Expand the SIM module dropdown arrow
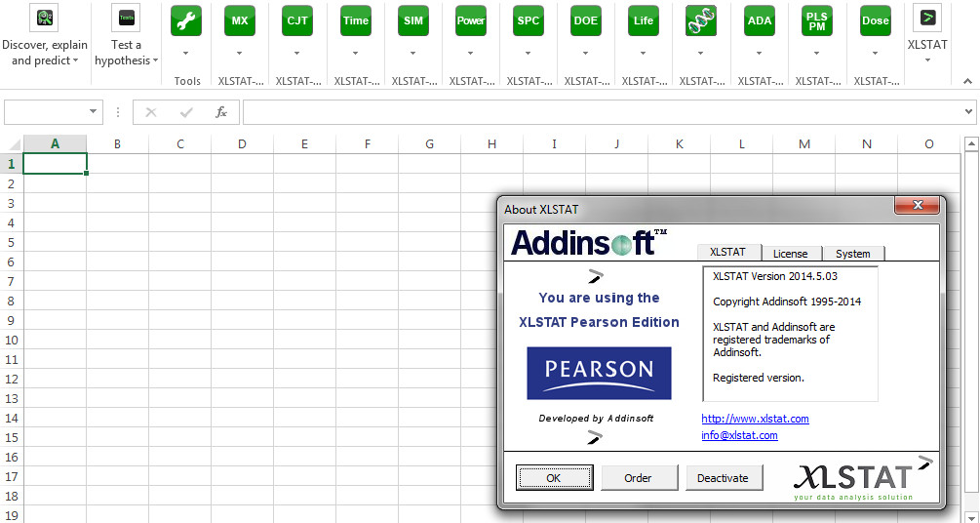Screen dimensions: 980x523 pyautogui.click(x=413, y=53)
